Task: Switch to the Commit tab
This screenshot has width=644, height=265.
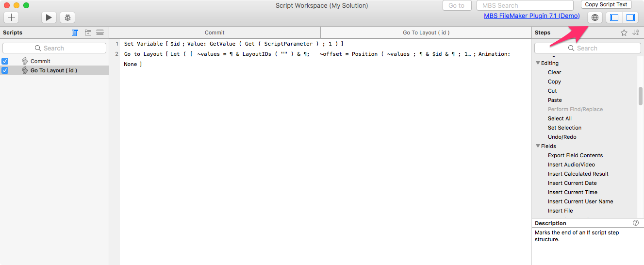Action: pyautogui.click(x=215, y=33)
